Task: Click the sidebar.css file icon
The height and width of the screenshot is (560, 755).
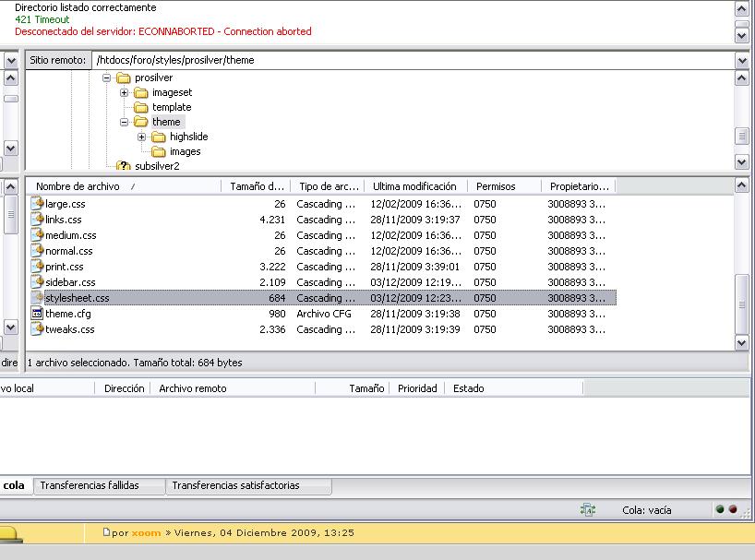Action: pos(37,282)
